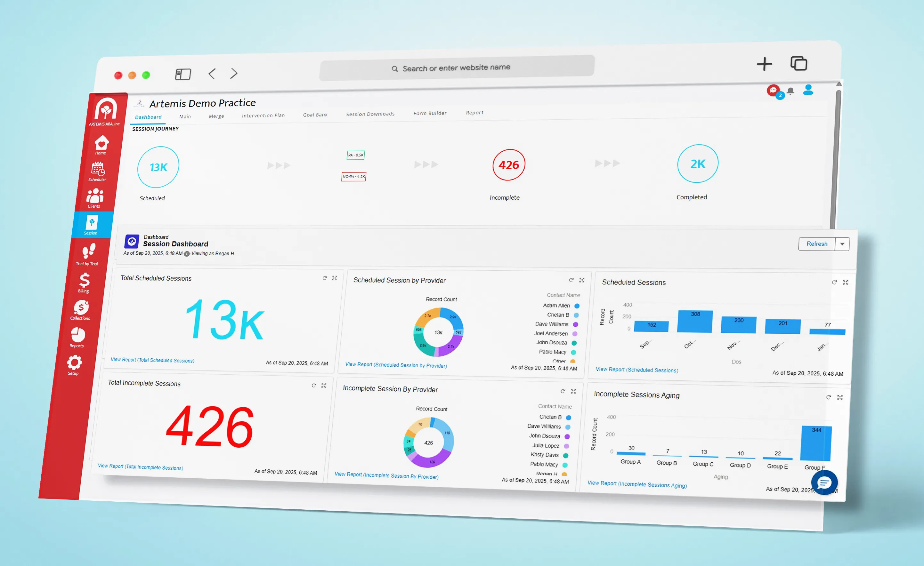Open the Intervention Plan tab

click(x=263, y=116)
